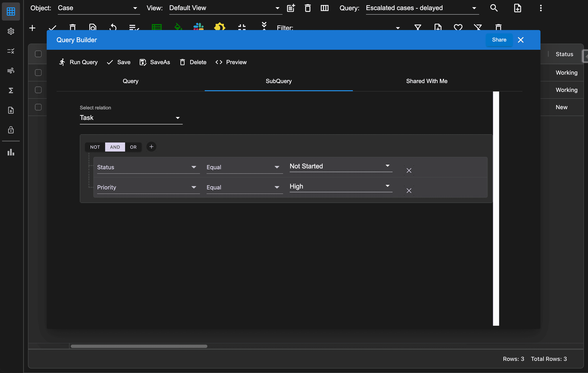Open settings gear in left sidebar
This screenshot has height=373, width=588.
pyautogui.click(x=11, y=31)
